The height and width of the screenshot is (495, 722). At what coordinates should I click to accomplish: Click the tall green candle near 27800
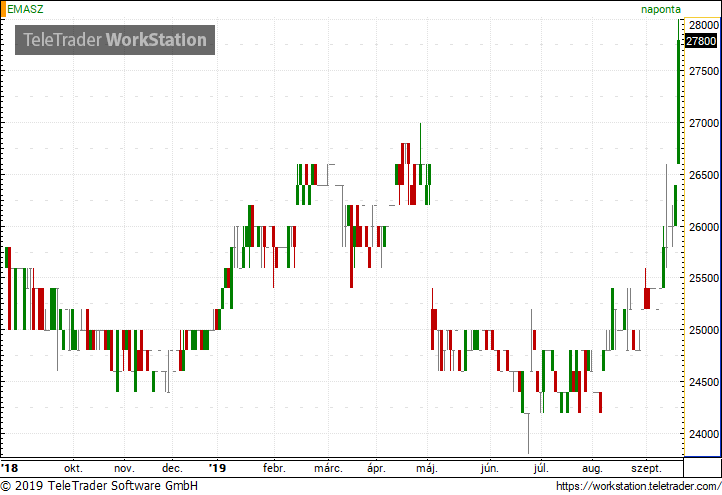pyautogui.click(x=679, y=101)
